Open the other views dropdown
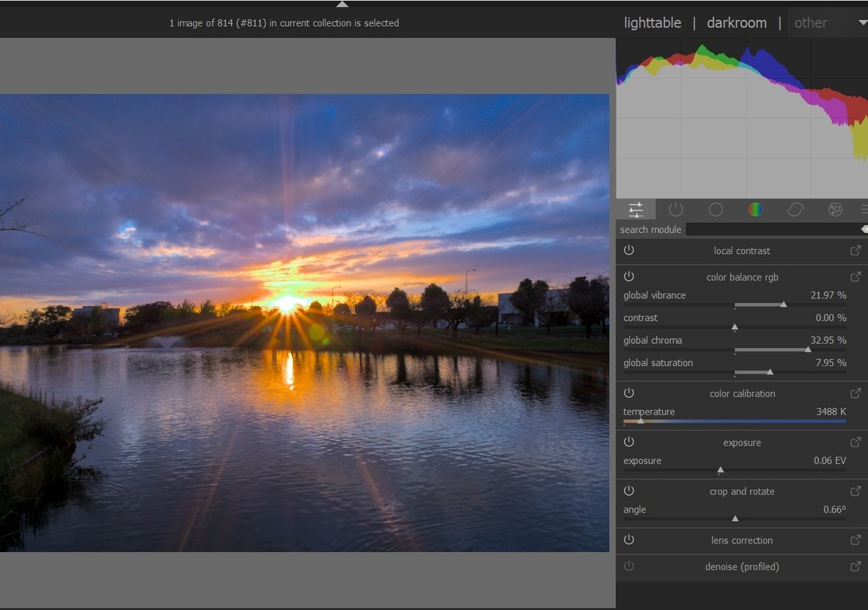Image resolution: width=868 pixels, height=610 pixels. (828, 22)
